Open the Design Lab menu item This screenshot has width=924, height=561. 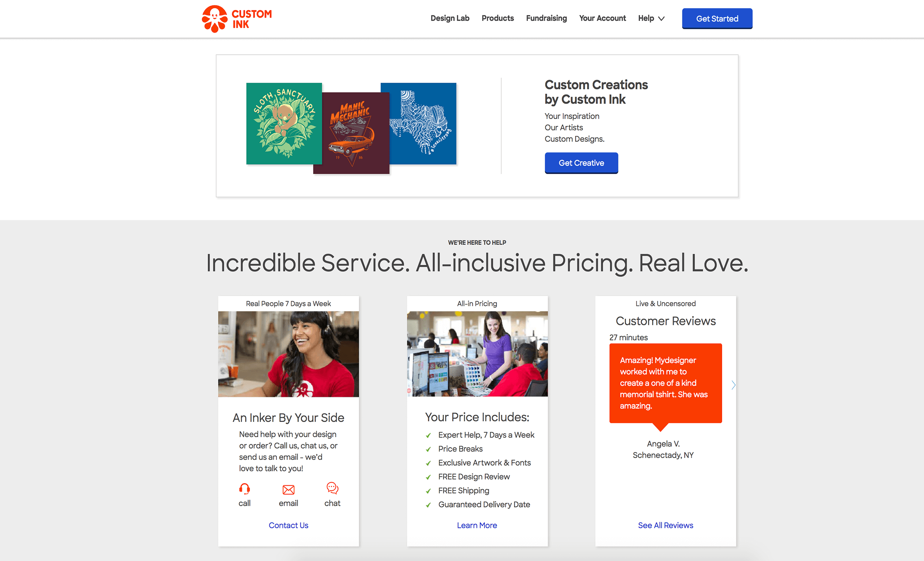tap(450, 18)
